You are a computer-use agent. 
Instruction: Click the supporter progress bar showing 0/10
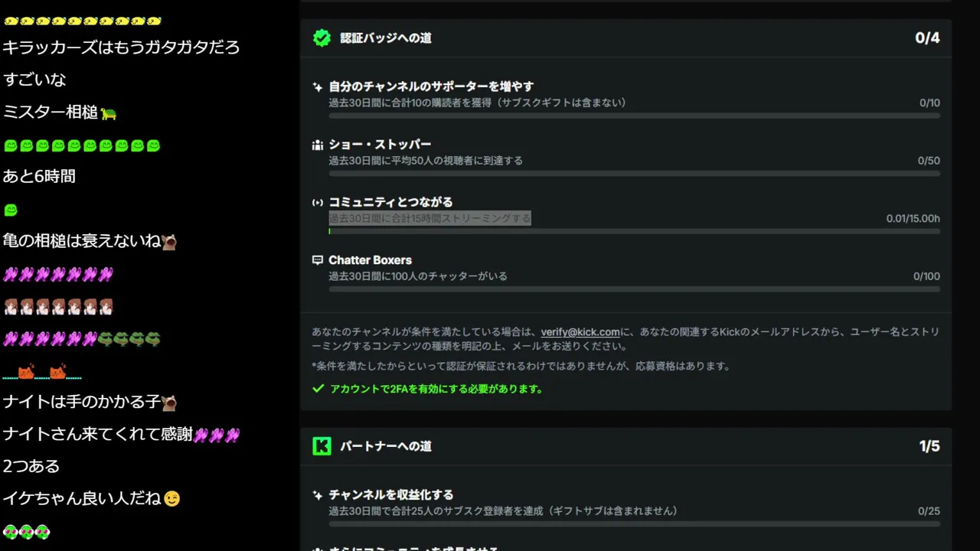(x=635, y=116)
